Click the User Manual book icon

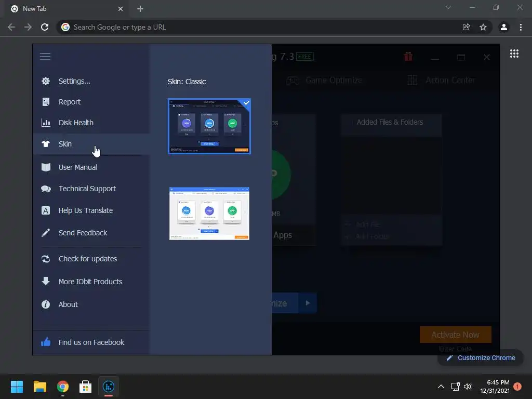[46, 167]
